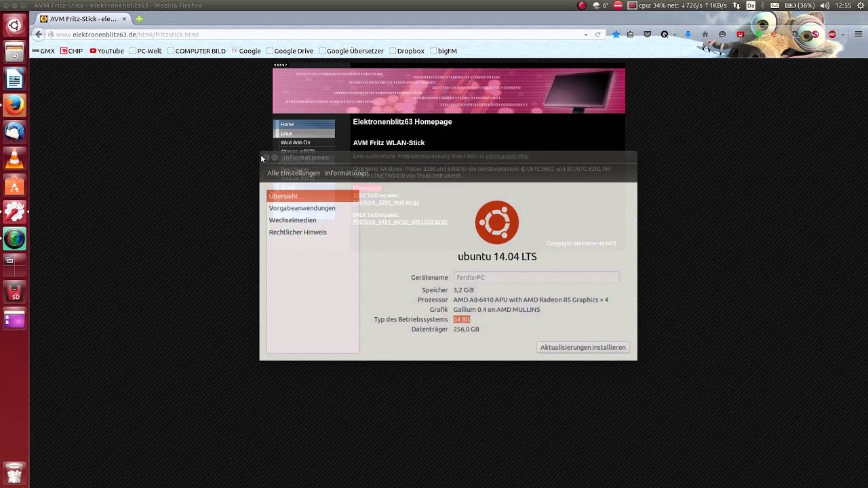Reload the page in Firefox
Image resolution: width=868 pixels, height=488 pixels.
click(x=597, y=35)
